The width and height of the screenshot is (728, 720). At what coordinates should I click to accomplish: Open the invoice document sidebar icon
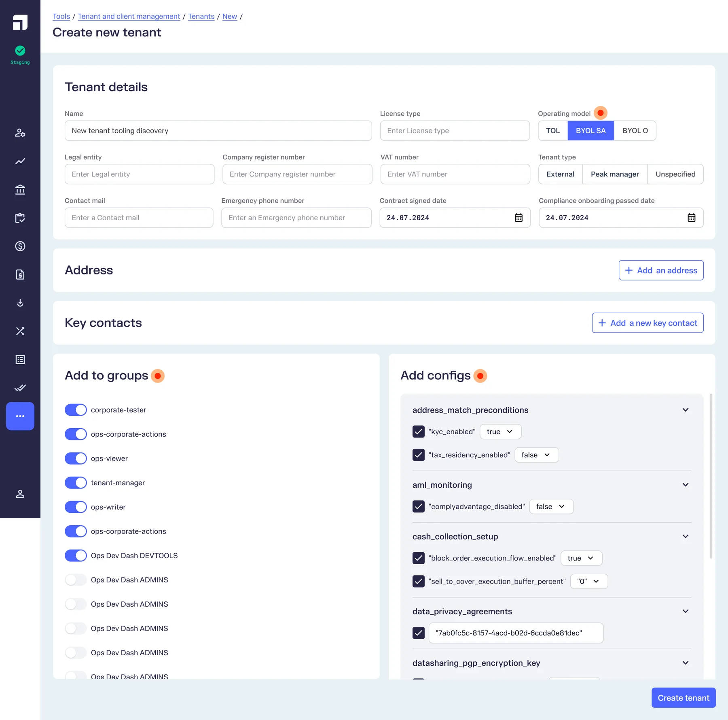pos(20,274)
